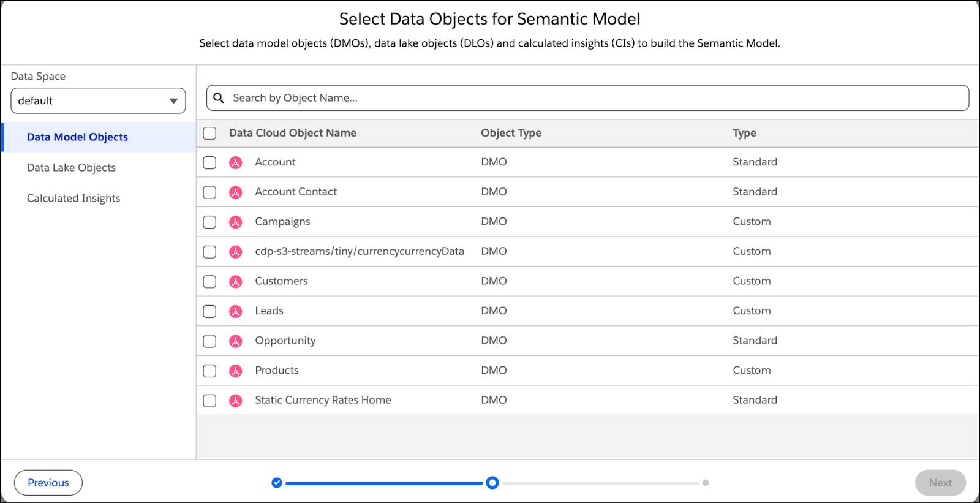Click Standard type in Opportunity row
Image resolution: width=980 pixels, height=503 pixels.
pyautogui.click(x=755, y=341)
